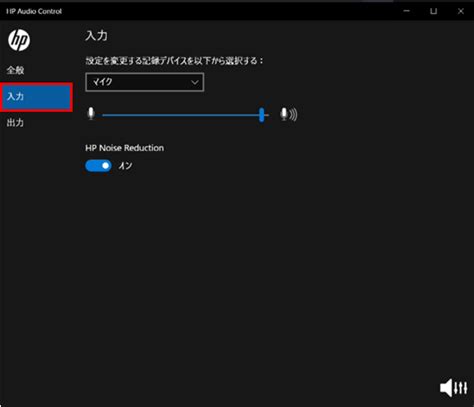
Task: Close the HP Audio Control window
Action: pos(461,11)
